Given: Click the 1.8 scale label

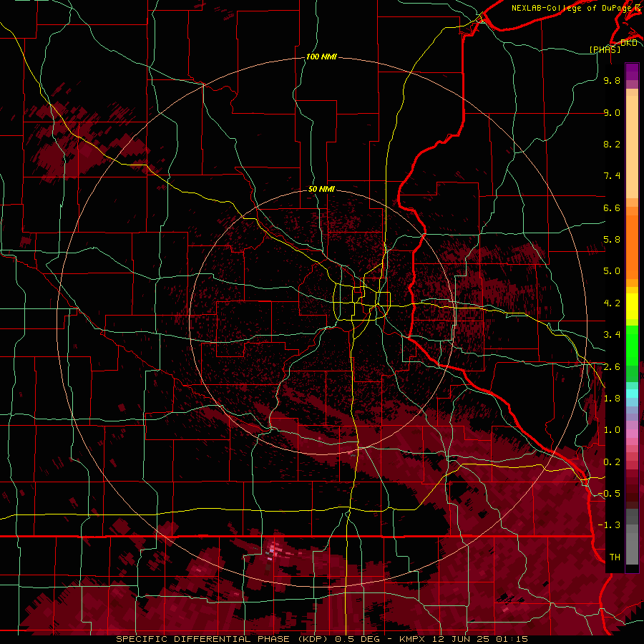Looking at the screenshot, I should [x=612, y=399].
